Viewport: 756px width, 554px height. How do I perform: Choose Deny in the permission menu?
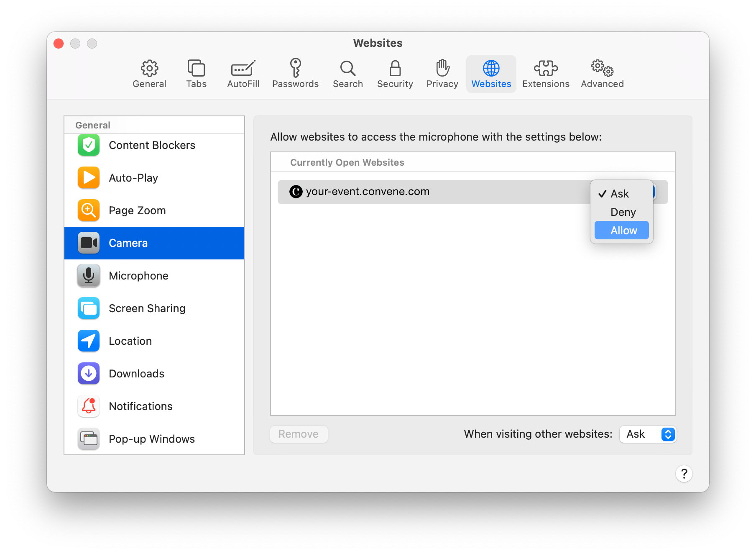coord(623,212)
